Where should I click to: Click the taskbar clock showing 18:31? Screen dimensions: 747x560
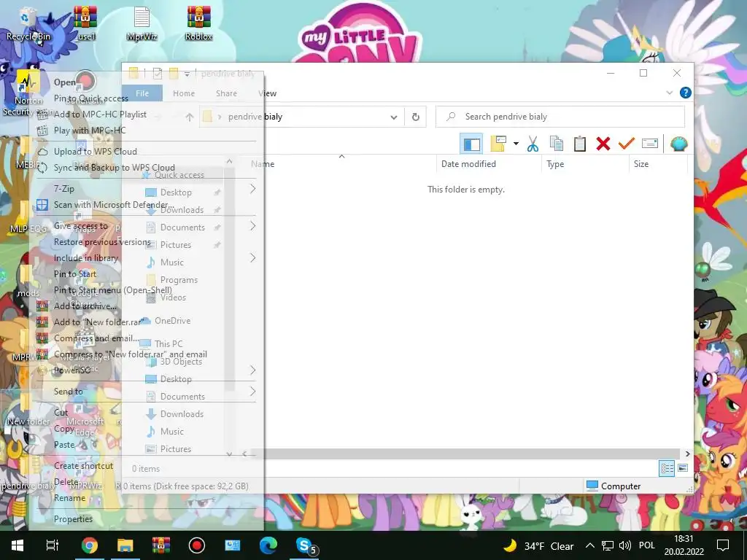tap(684, 545)
